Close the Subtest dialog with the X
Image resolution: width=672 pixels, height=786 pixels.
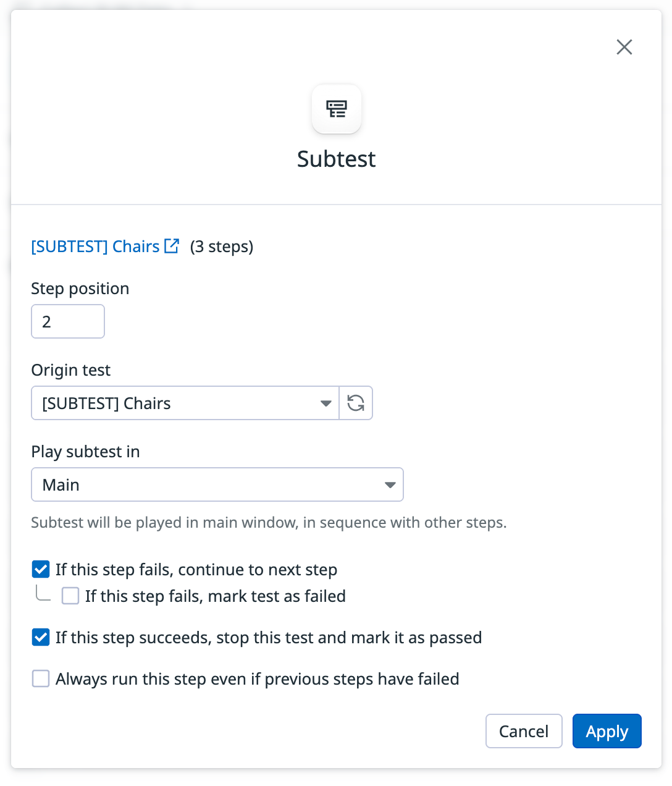(x=624, y=47)
